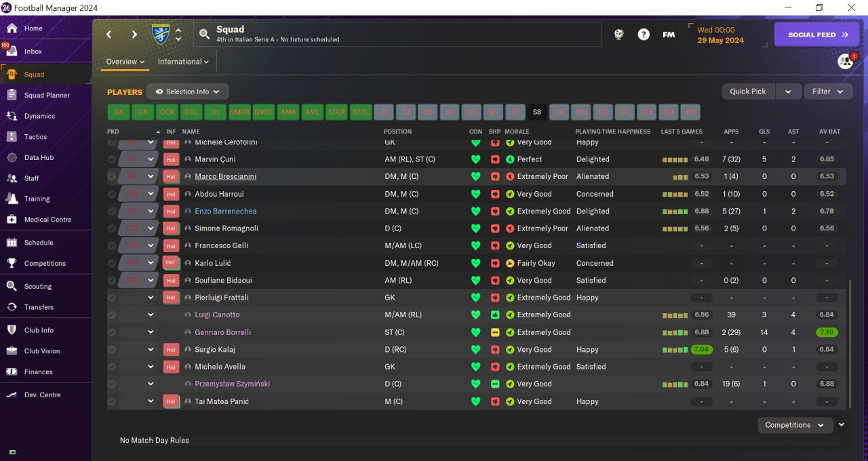This screenshot has width=868, height=461.
Task: Click the Quick Pick button
Action: 748,92
